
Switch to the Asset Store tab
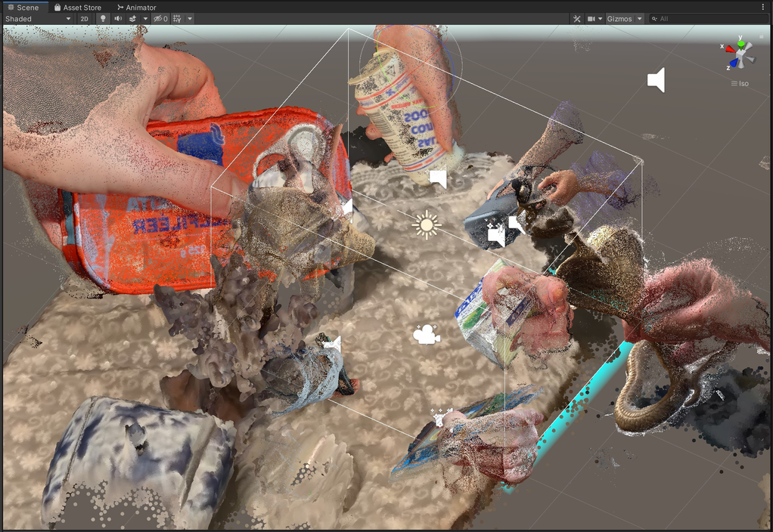(76, 8)
